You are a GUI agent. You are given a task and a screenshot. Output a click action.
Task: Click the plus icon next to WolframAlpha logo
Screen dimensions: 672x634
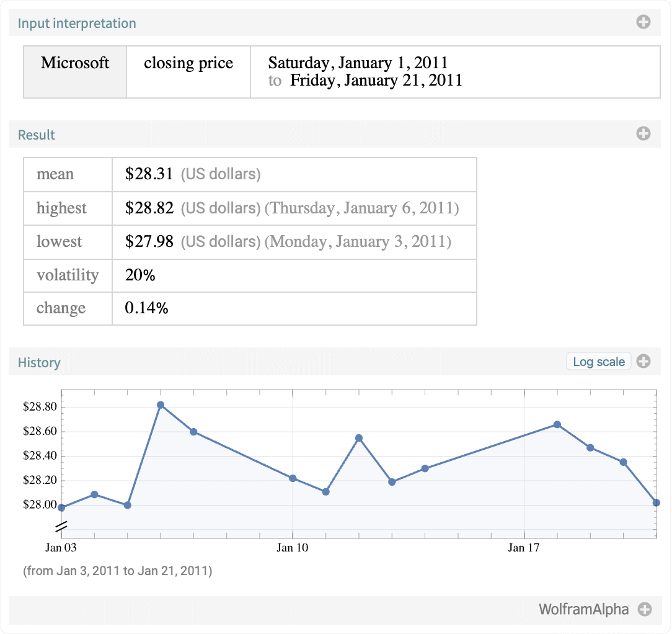pyautogui.click(x=645, y=609)
